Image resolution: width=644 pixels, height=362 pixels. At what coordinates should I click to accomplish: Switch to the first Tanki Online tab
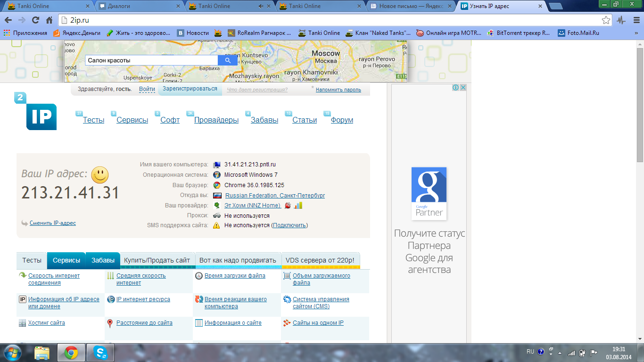coord(47,6)
